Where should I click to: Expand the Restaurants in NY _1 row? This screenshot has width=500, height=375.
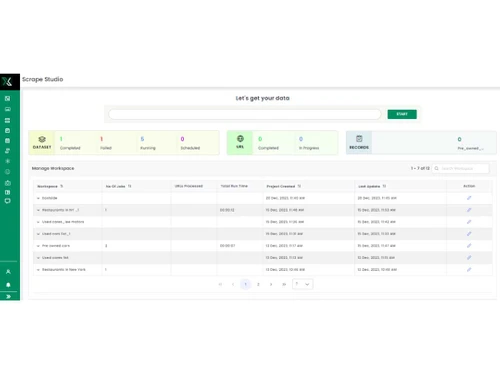point(38,210)
